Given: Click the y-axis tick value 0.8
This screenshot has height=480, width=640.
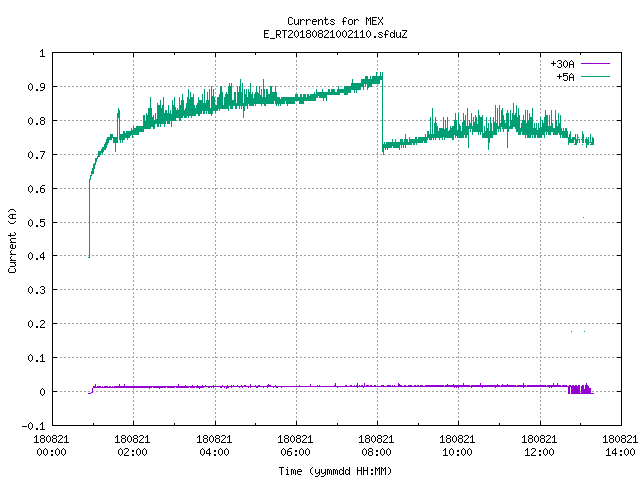Looking at the screenshot, I should (x=36, y=121).
